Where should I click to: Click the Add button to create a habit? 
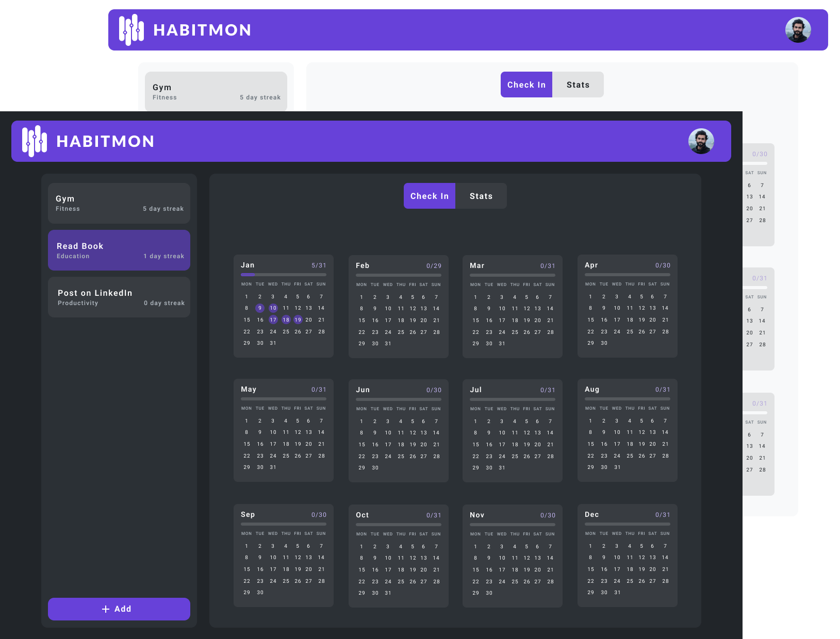pos(119,609)
